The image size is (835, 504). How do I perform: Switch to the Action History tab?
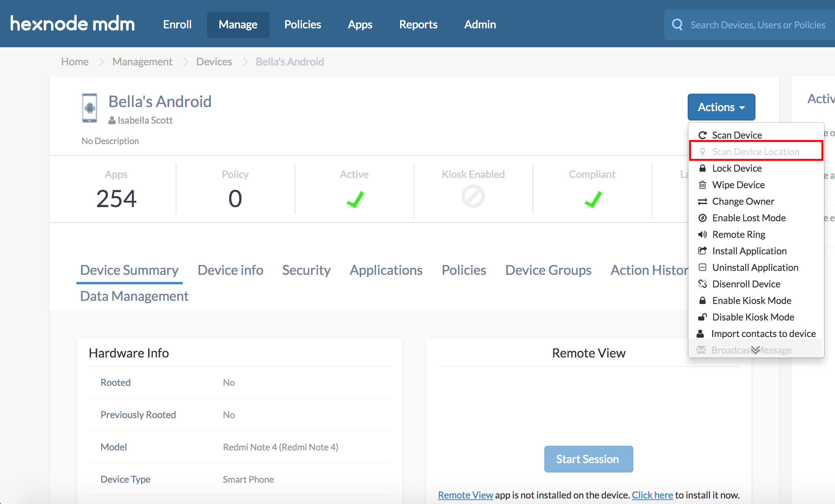click(649, 270)
